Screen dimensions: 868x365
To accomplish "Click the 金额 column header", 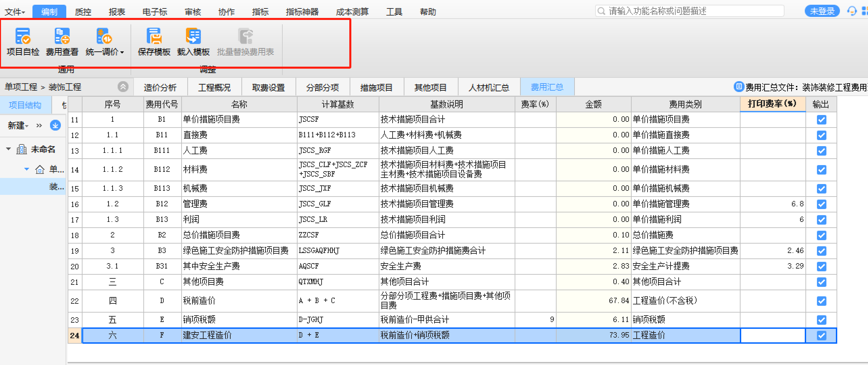I will [x=593, y=104].
